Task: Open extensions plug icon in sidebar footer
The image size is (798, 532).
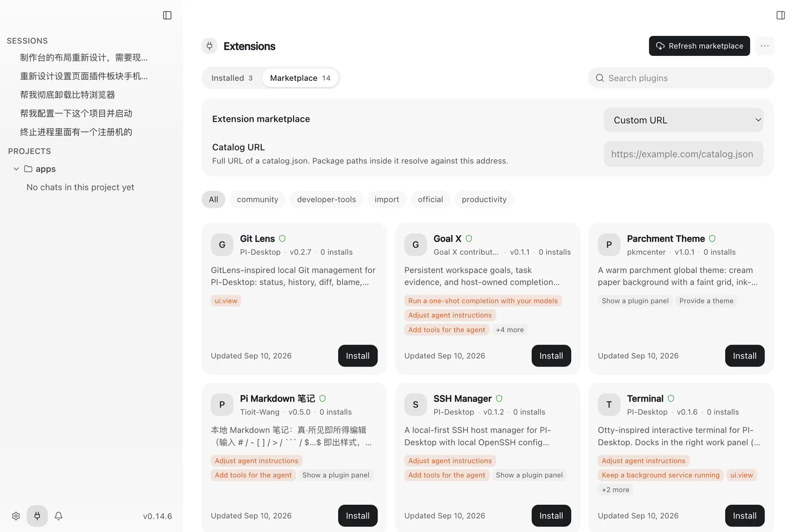Action: coord(37,516)
